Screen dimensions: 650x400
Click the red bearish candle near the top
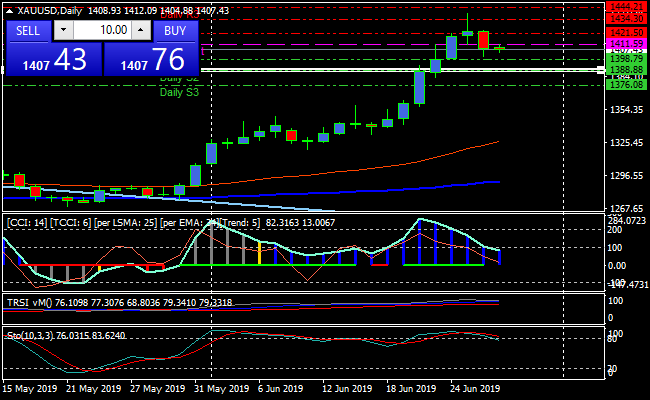click(483, 39)
